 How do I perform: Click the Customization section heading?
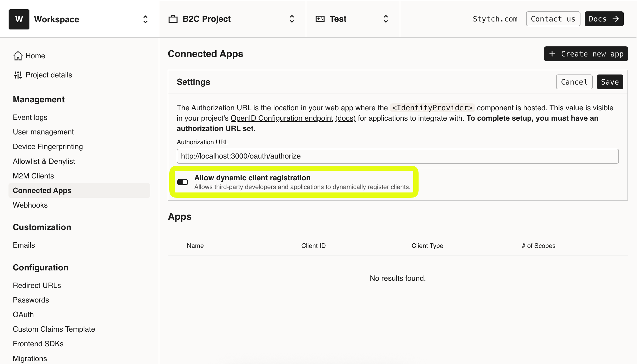42,227
